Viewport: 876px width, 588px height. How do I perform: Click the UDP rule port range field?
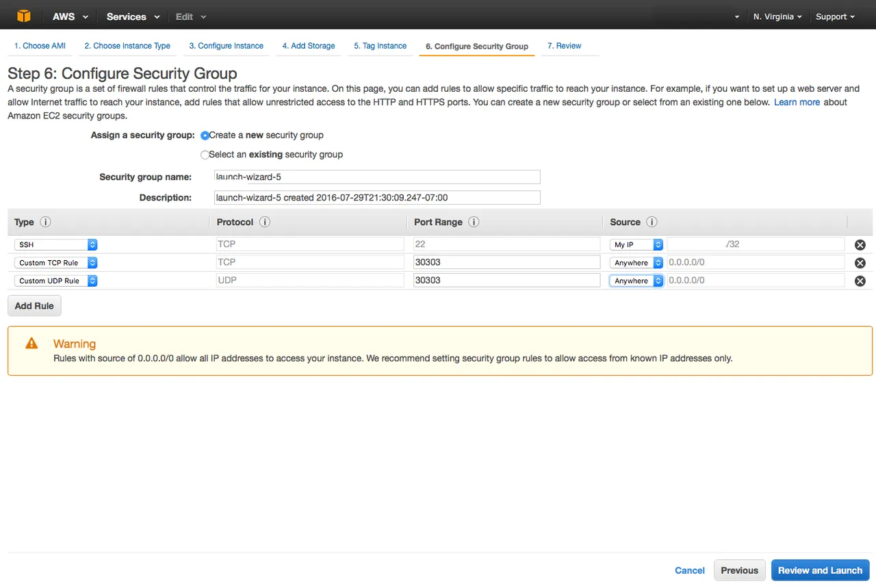[x=506, y=280]
